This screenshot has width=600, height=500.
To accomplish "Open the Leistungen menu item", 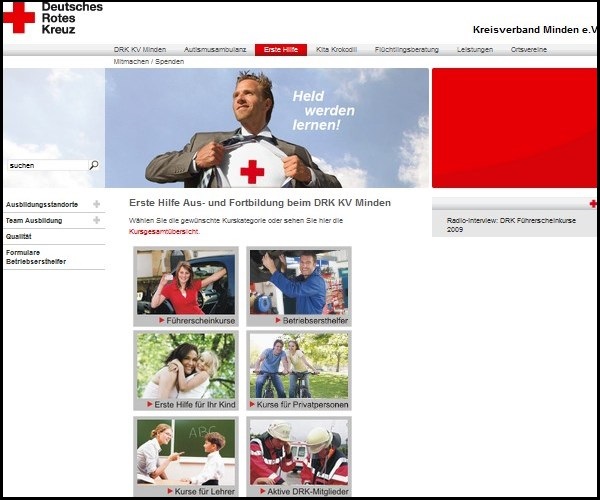I will click(475, 50).
